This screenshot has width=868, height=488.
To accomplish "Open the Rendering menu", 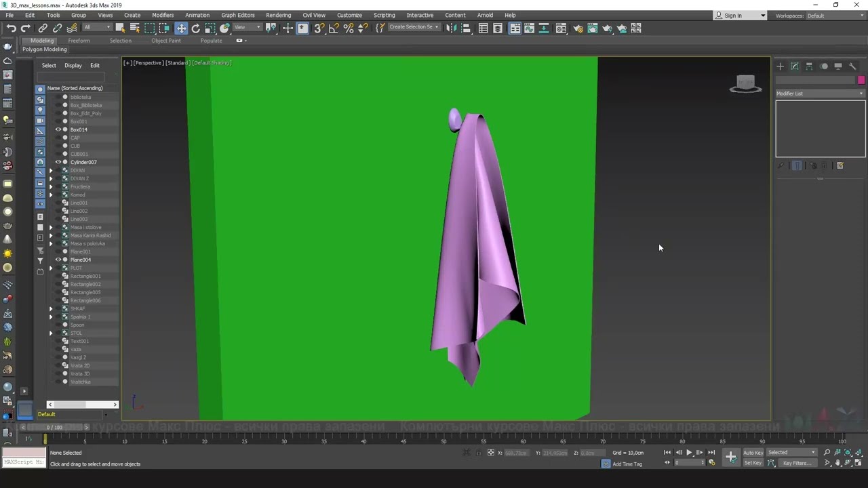I will click(278, 15).
